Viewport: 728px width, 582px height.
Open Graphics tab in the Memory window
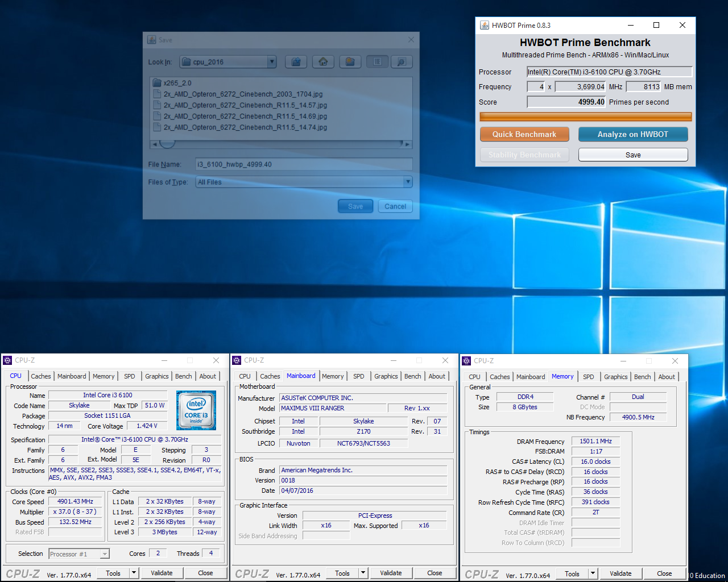616,377
